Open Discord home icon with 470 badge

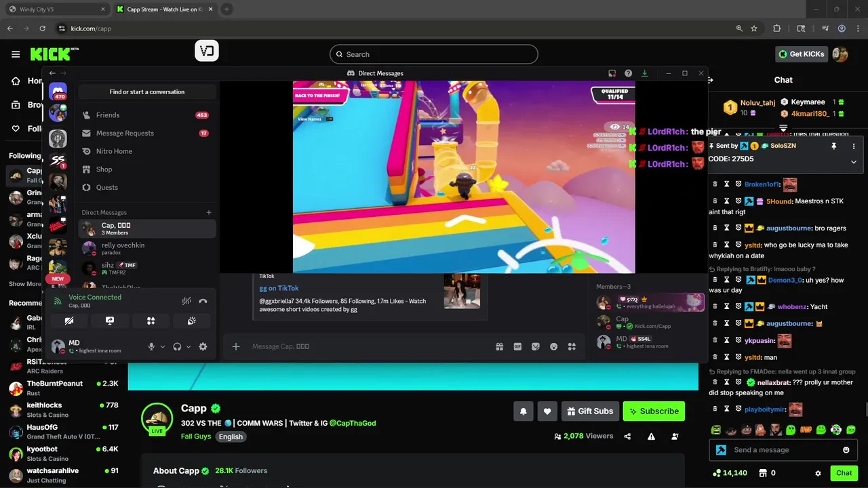58,91
